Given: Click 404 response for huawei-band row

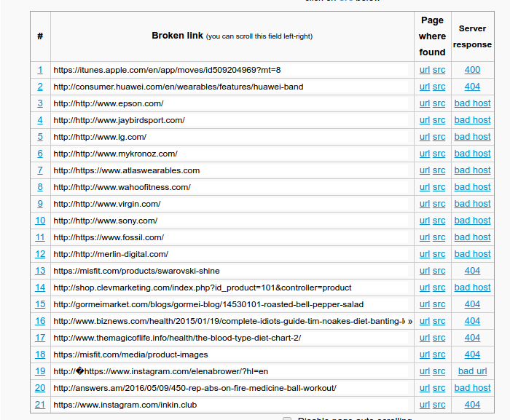Looking at the screenshot, I should coord(472,87).
